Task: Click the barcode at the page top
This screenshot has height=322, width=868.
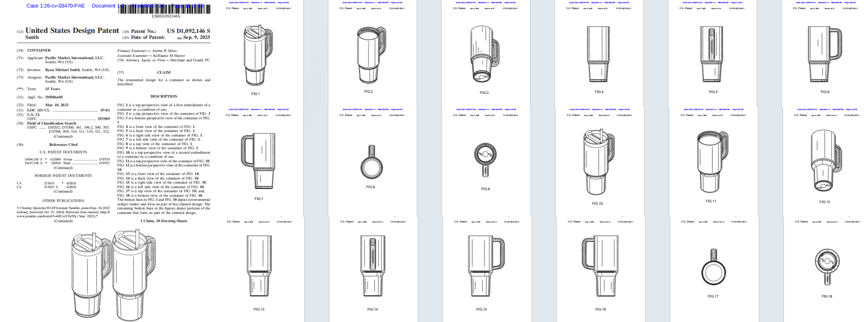Action: (164, 9)
